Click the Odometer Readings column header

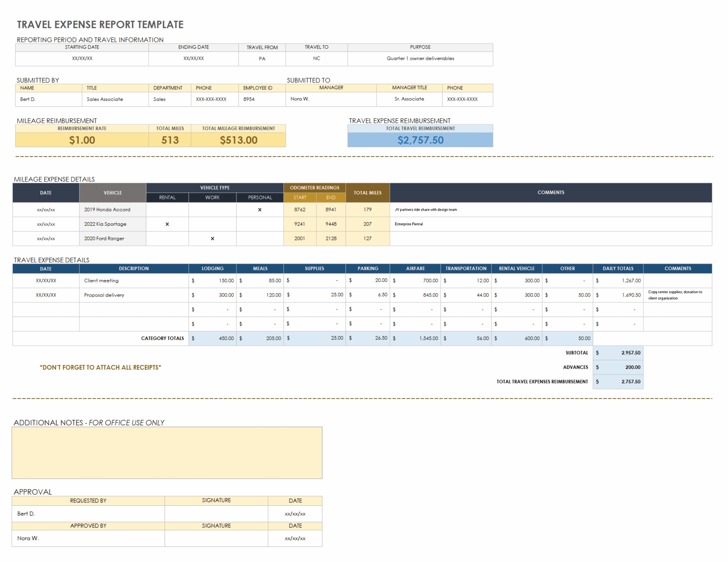point(314,188)
